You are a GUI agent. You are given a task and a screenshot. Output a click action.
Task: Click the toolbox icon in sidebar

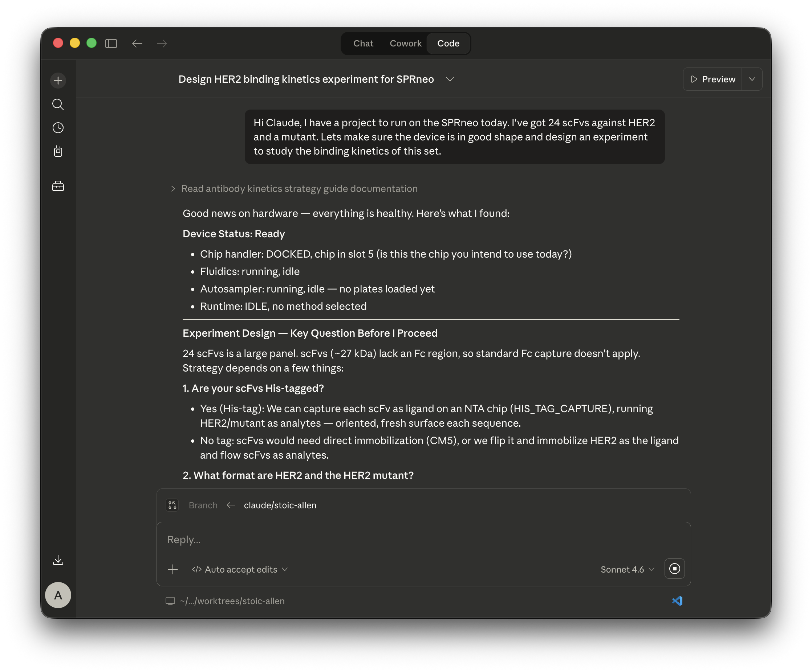tap(58, 186)
